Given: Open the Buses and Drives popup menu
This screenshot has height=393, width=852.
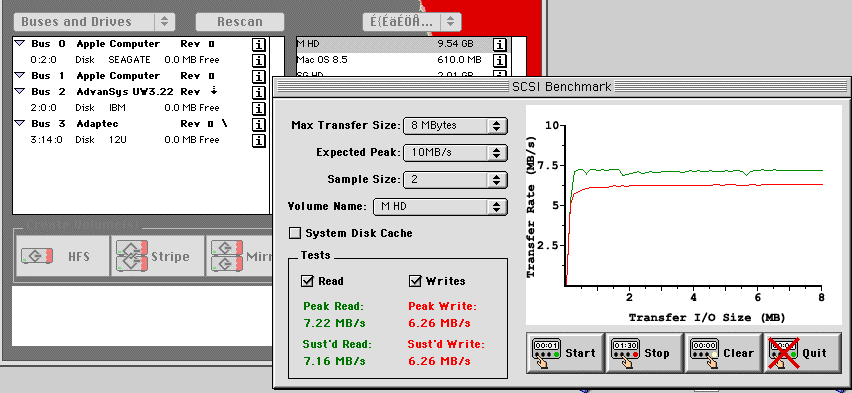Looking at the screenshot, I should click(94, 22).
